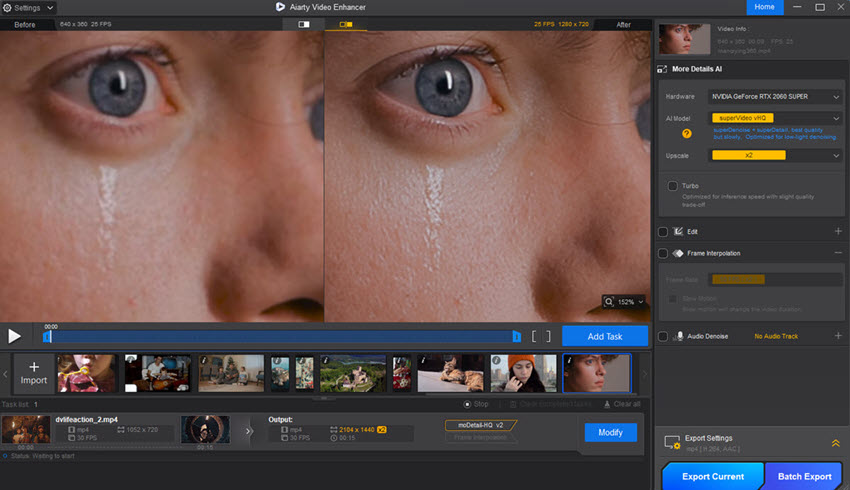The width and height of the screenshot is (850, 490).
Task: Click Clear all tasks
Action: (x=622, y=404)
